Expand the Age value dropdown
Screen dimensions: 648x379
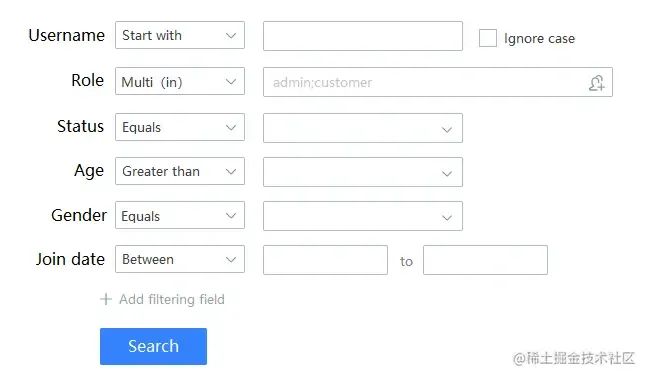click(363, 172)
